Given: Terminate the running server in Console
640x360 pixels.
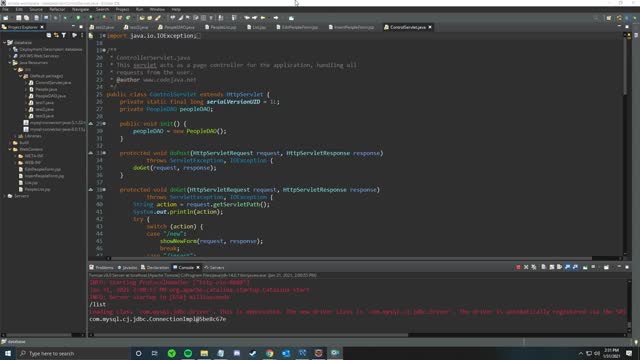Looking at the screenshot, I should point(518,267).
